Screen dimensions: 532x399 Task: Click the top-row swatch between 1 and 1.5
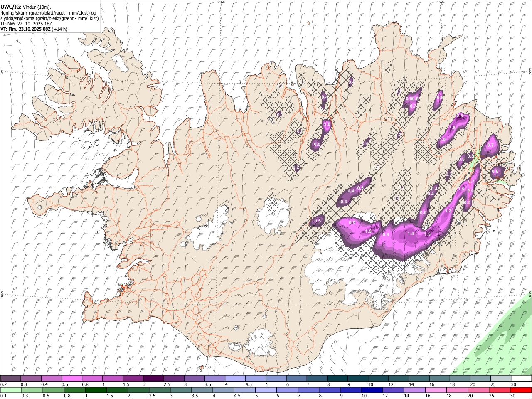click(x=112, y=378)
